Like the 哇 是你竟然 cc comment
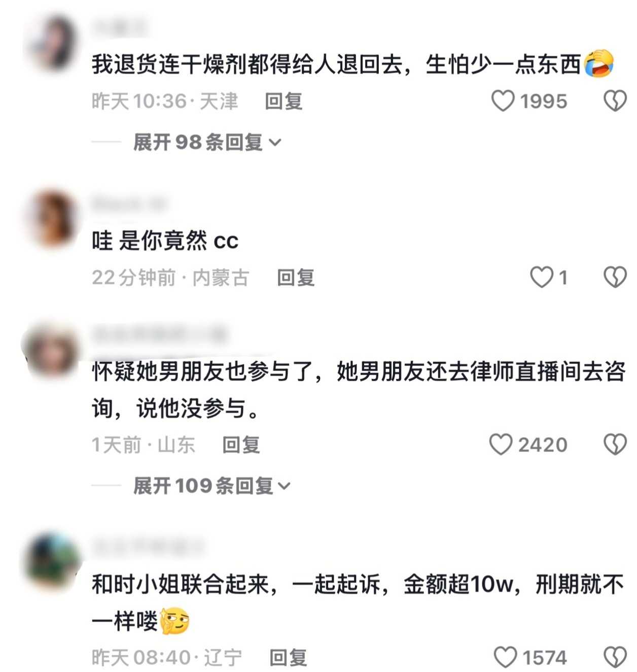The width and height of the screenshot is (637, 672). coord(541,278)
